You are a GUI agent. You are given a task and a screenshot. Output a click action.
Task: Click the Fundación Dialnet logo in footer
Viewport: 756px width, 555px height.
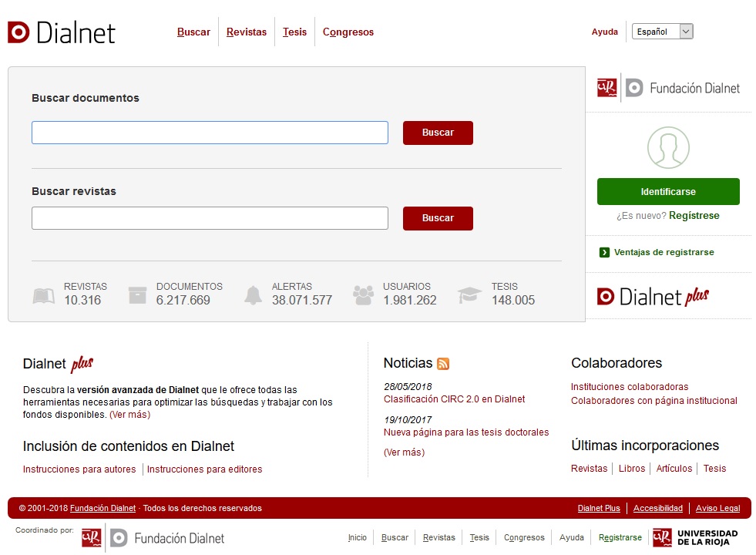[153, 537]
